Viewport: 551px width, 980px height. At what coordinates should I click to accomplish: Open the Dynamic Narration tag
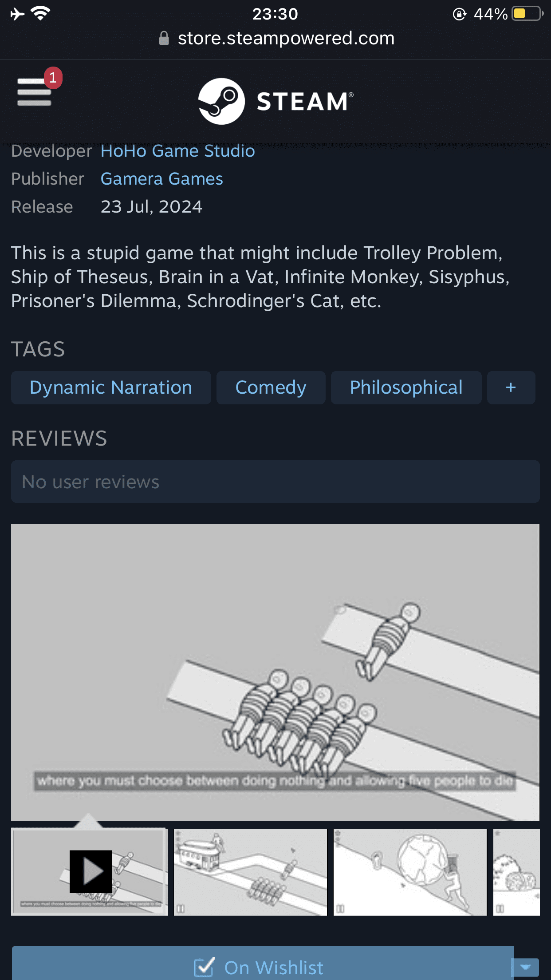pos(111,387)
